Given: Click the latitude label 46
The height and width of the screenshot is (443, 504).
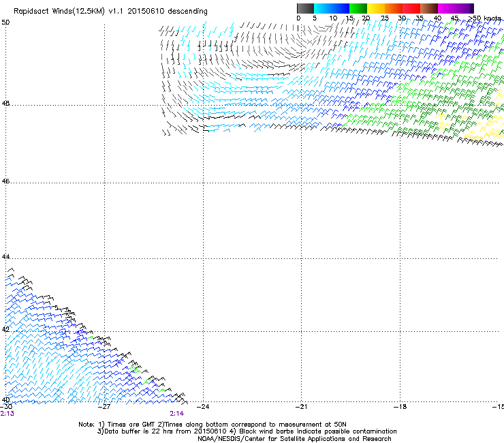Looking at the screenshot, I should [5, 181].
